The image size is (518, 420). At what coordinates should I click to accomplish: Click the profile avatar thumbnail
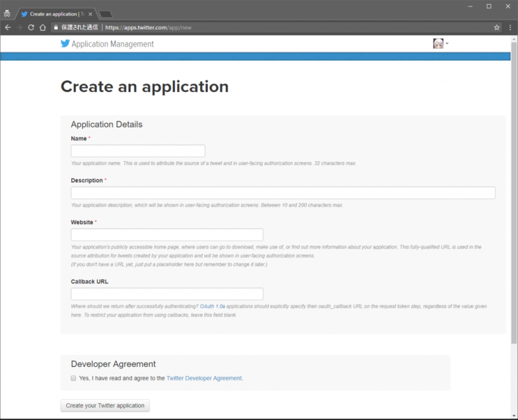tap(438, 43)
